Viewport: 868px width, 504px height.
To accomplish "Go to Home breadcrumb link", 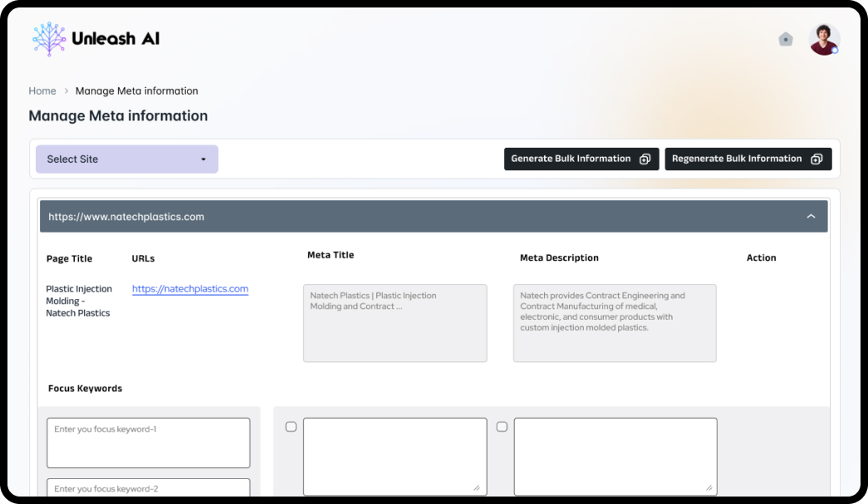I will click(x=42, y=91).
